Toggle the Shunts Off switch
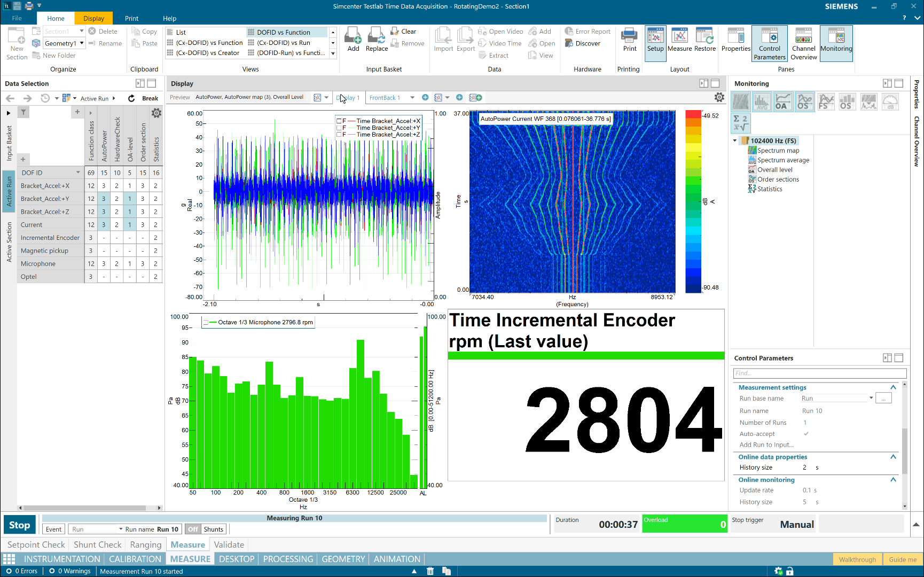 click(x=193, y=529)
